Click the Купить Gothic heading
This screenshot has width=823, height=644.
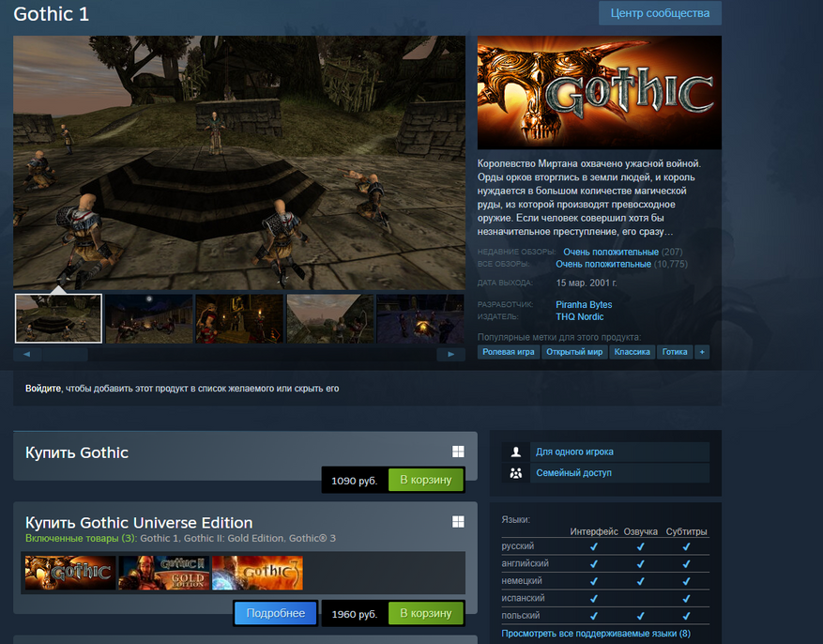77,452
